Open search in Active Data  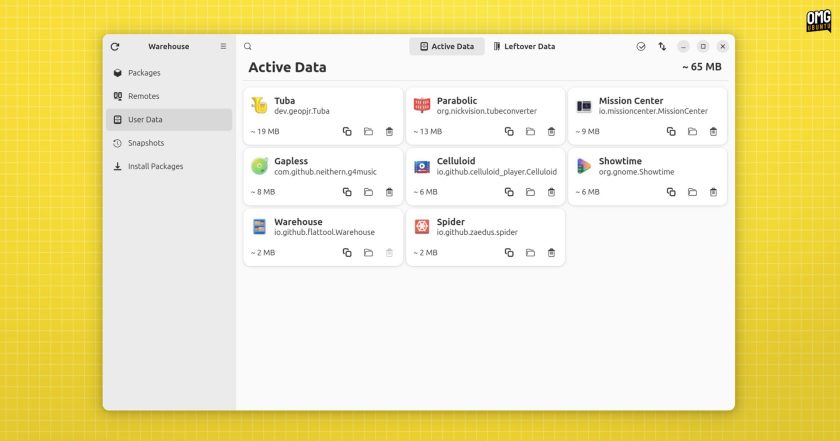click(248, 47)
